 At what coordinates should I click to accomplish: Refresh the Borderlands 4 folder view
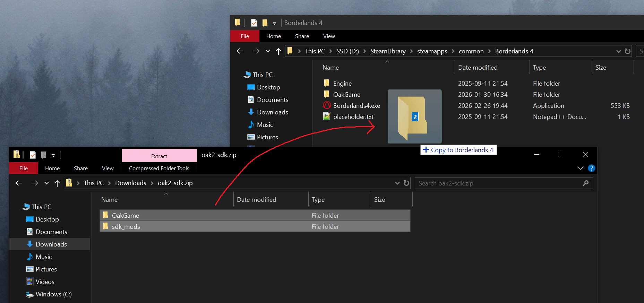(x=627, y=51)
